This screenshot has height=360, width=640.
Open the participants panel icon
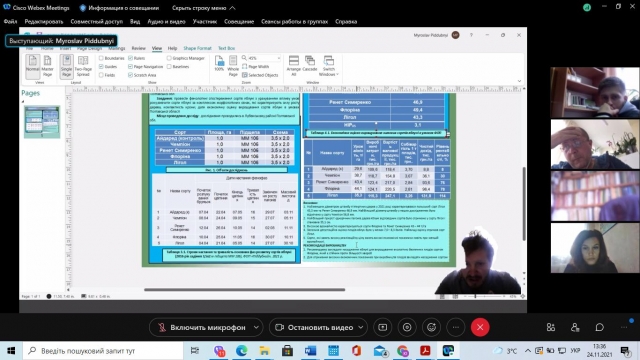coord(575,327)
